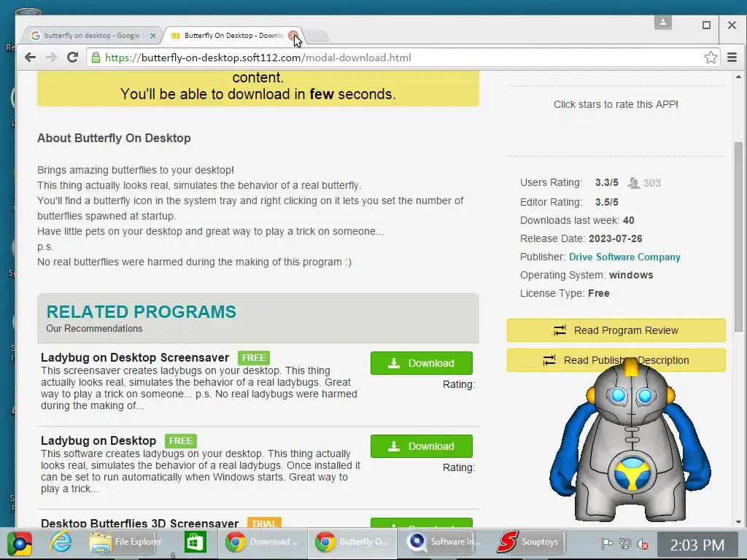Select the Butterfly On Desktop - Download tab

click(x=233, y=36)
